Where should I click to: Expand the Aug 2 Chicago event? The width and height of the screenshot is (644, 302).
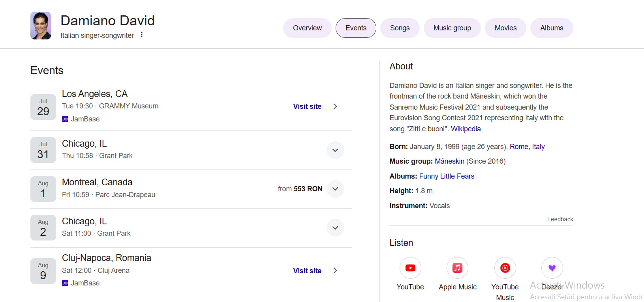click(x=335, y=228)
